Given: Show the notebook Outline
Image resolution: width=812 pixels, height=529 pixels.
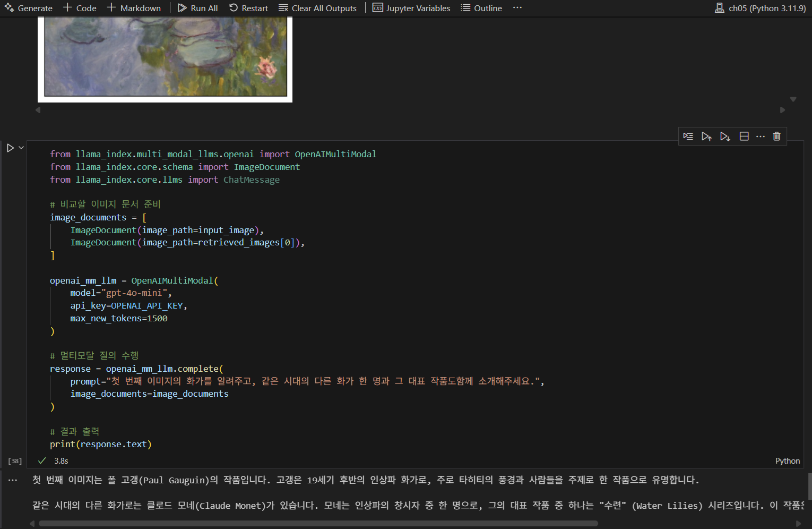Looking at the screenshot, I should coord(481,8).
